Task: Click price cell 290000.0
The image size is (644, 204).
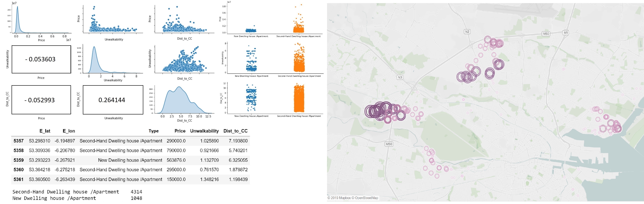Action: [x=176, y=141]
